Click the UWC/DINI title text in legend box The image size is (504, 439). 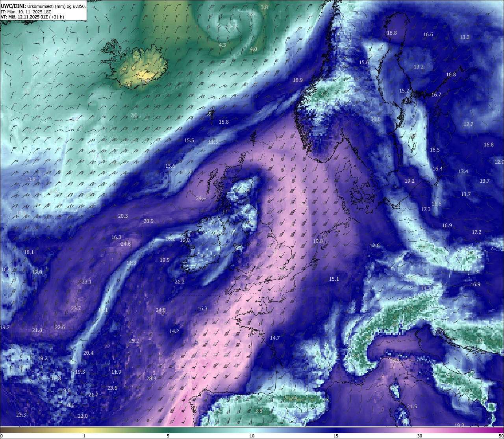[x=14, y=6]
